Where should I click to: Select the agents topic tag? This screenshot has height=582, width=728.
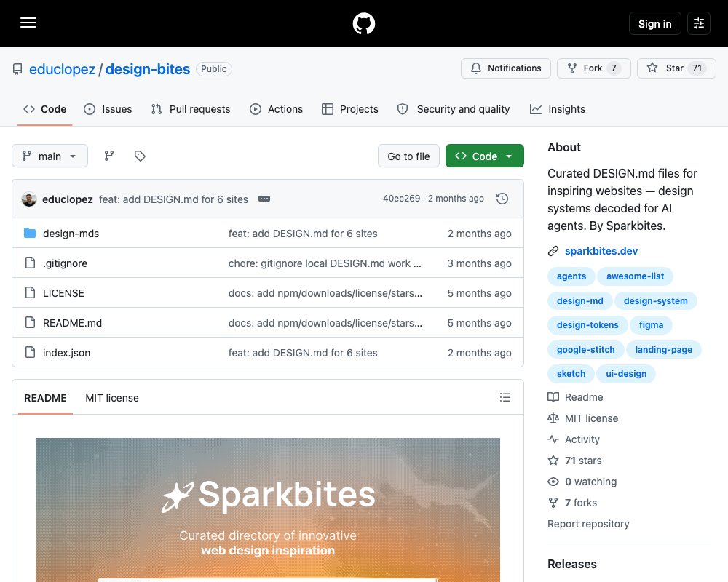(571, 276)
